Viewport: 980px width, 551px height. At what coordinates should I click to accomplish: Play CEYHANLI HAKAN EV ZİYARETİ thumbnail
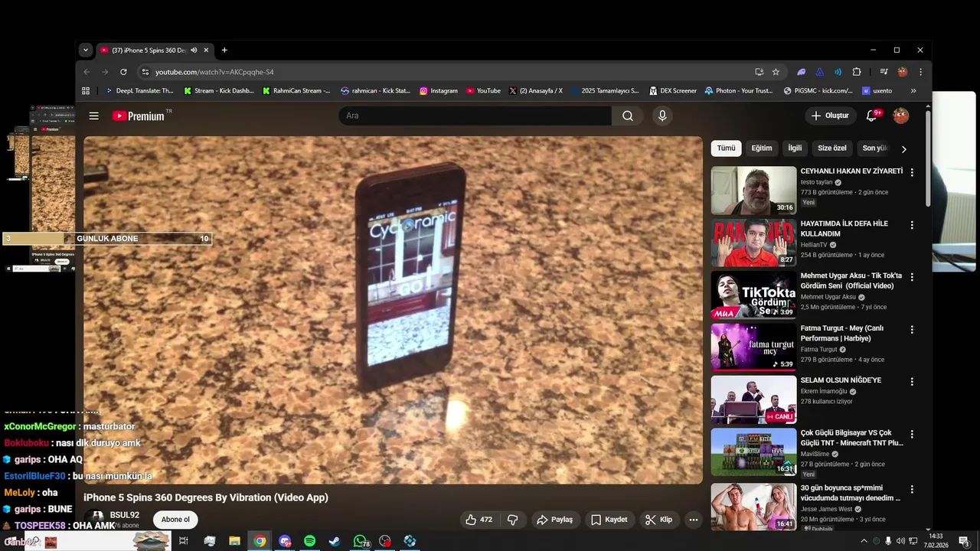tap(753, 191)
